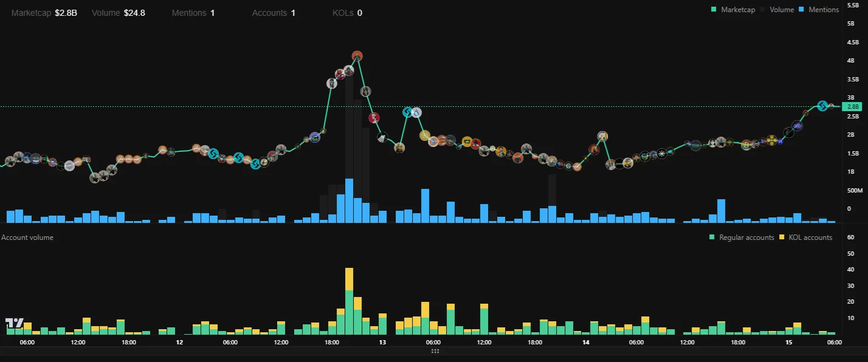Select the red avatar icon after the peak
This screenshot has width=868, height=362.
(x=373, y=118)
